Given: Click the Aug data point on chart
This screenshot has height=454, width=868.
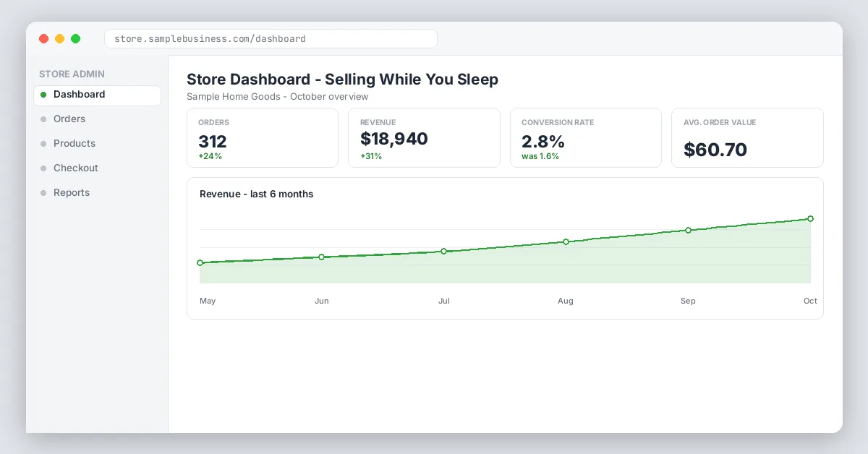Looking at the screenshot, I should coord(566,241).
